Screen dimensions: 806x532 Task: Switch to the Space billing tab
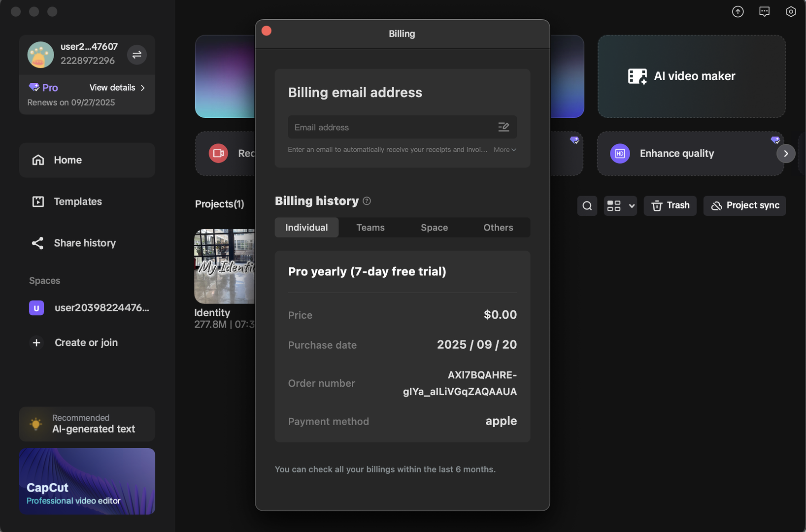435,228
